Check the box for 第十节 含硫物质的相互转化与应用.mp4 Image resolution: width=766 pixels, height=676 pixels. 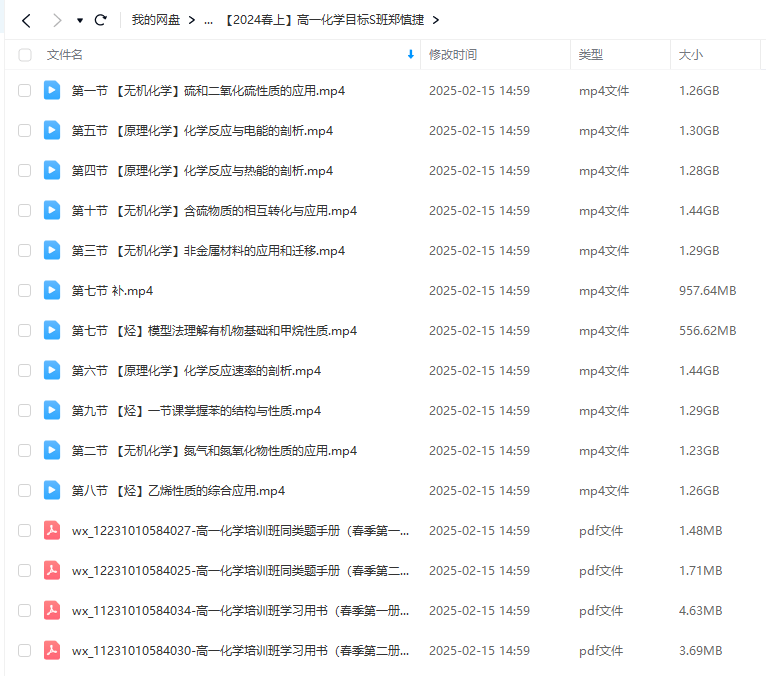(x=24, y=211)
